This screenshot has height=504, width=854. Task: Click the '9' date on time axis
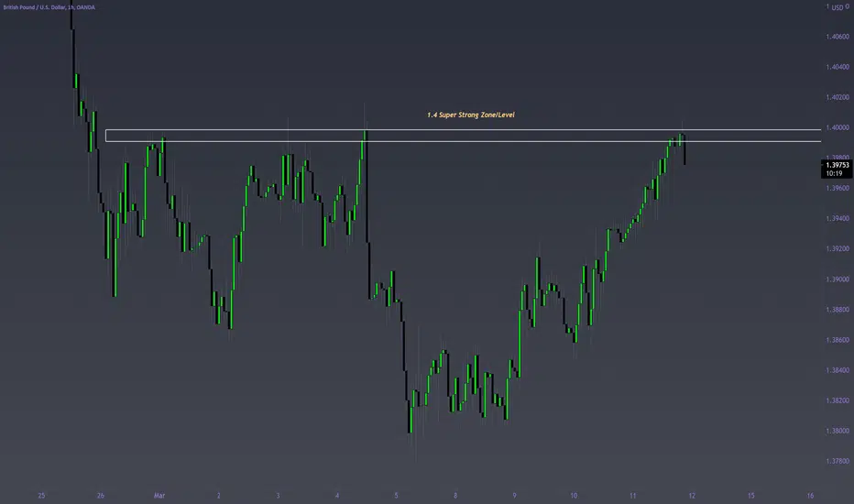(514, 495)
